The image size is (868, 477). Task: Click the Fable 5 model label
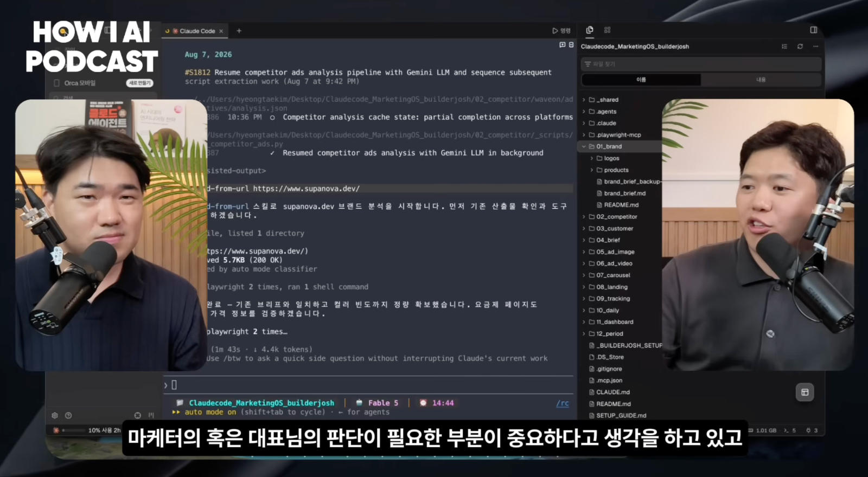coord(383,403)
